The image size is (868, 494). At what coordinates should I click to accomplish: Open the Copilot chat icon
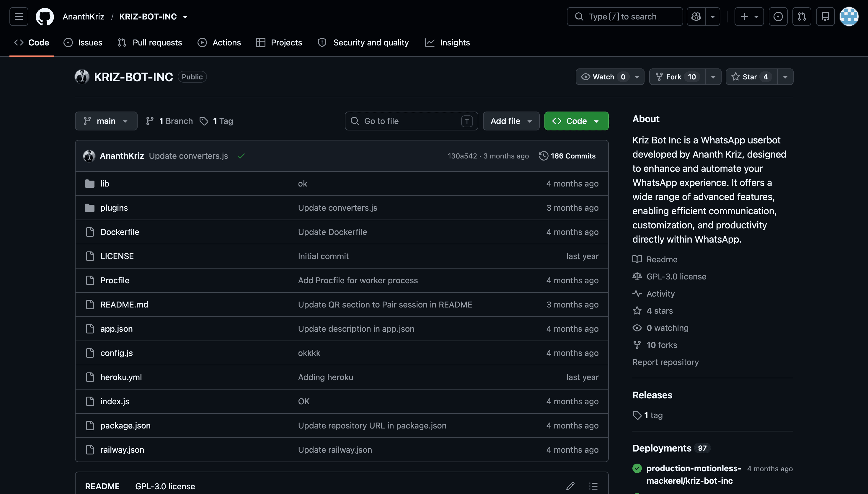(x=696, y=17)
